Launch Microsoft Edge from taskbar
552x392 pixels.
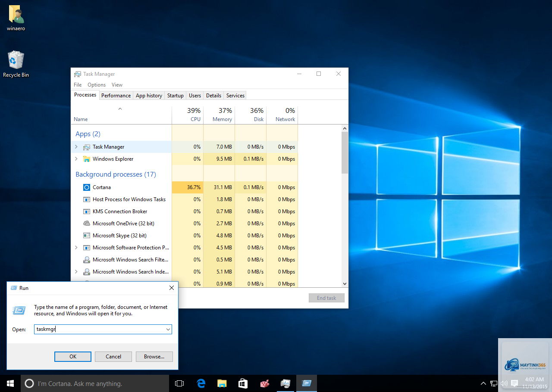point(201,383)
